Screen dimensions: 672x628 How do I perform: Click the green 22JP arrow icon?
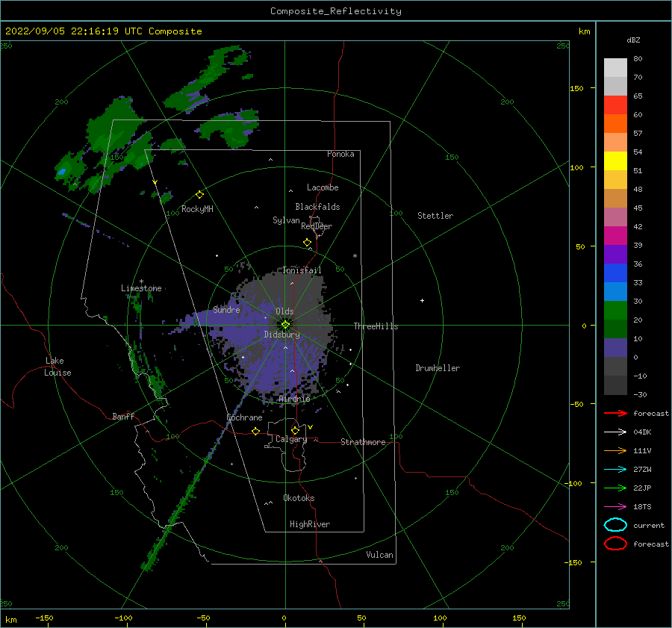tap(615, 488)
